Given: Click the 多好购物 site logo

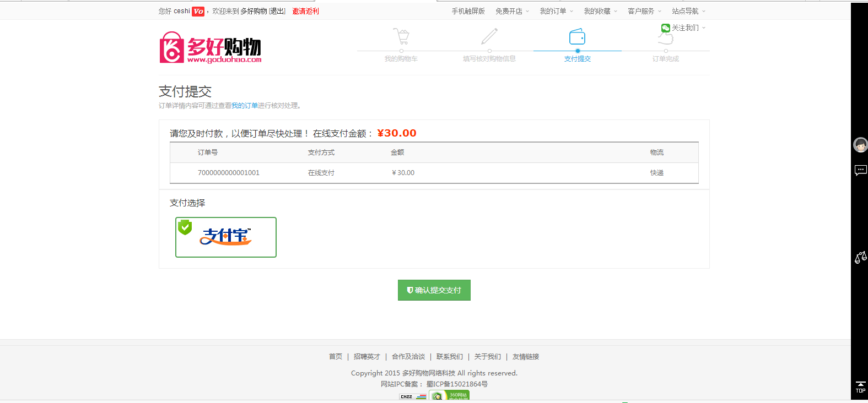Looking at the screenshot, I should pos(211,47).
